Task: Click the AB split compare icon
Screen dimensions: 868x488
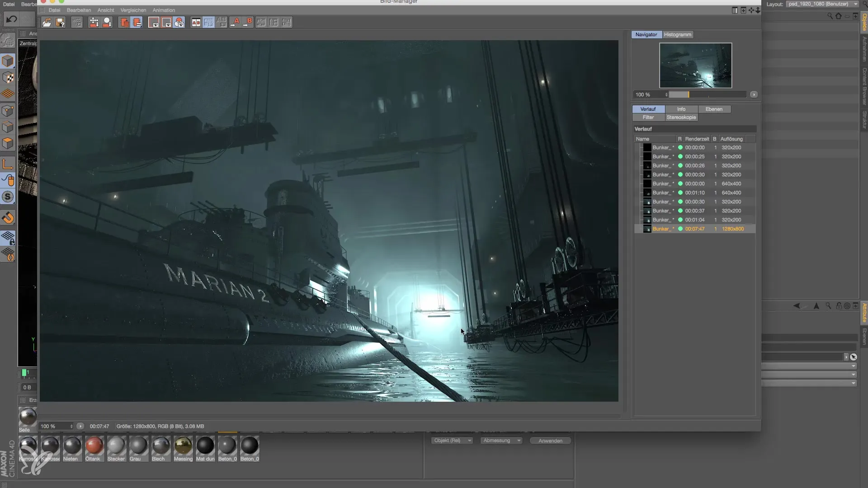Action: click(196, 22)
